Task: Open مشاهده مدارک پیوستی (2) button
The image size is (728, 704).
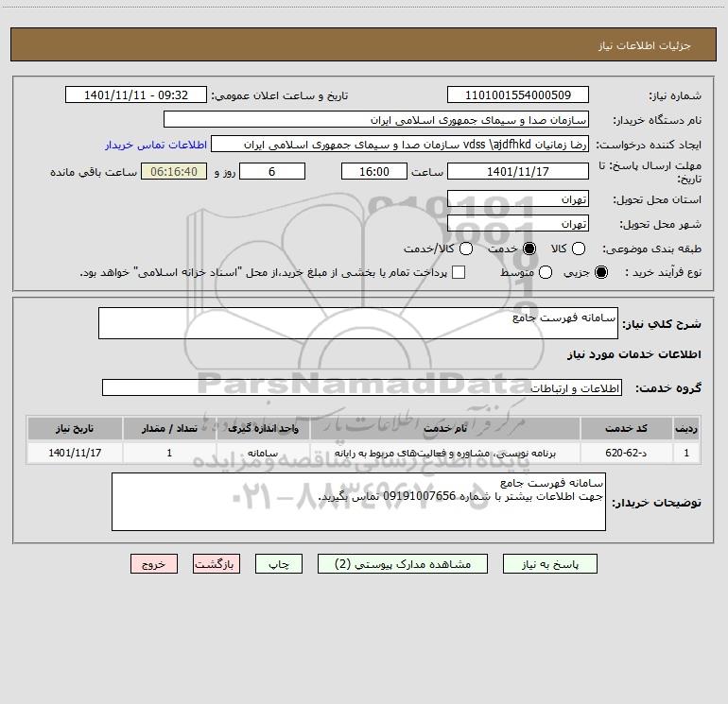Action: click(403, 564)
